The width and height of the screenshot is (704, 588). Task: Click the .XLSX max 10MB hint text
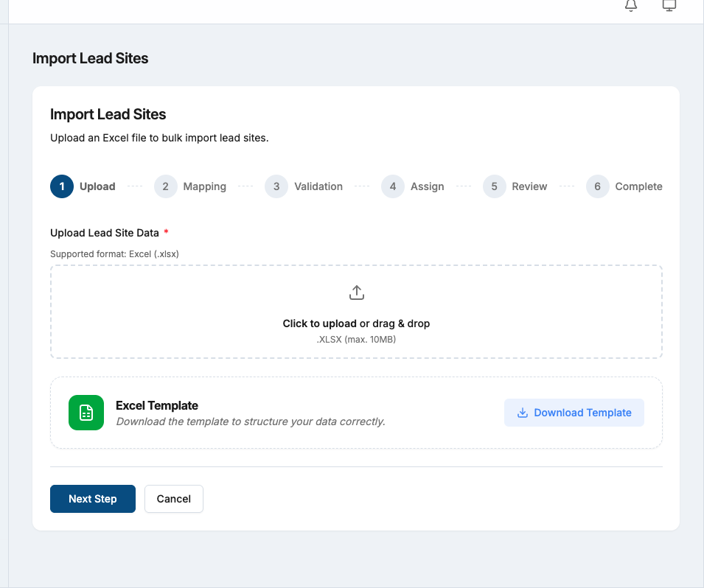tap(356, 339)
